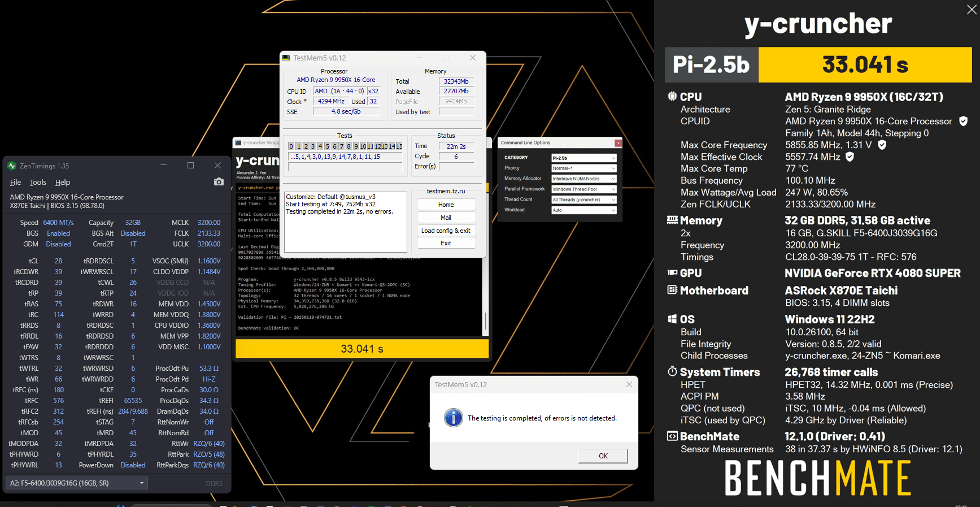Click the tRFC value 576 in ZenTimings

(59, 400)
